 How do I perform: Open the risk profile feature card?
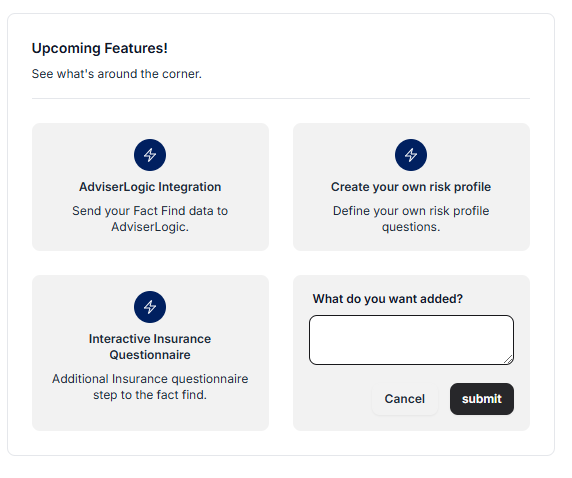tap(411, 187)
